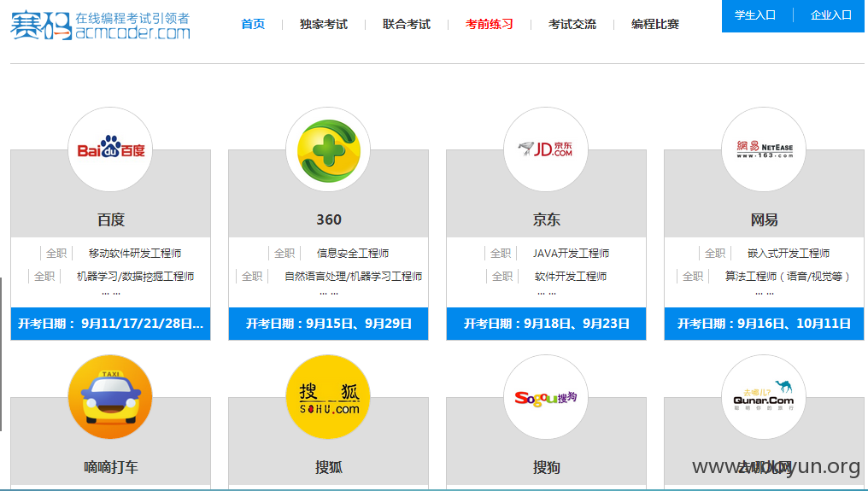Image resolution: width=868 pixels, height=491 pixels.
Task: Expand more positions ellipsis under 360
Action: [x=328, y=294]
